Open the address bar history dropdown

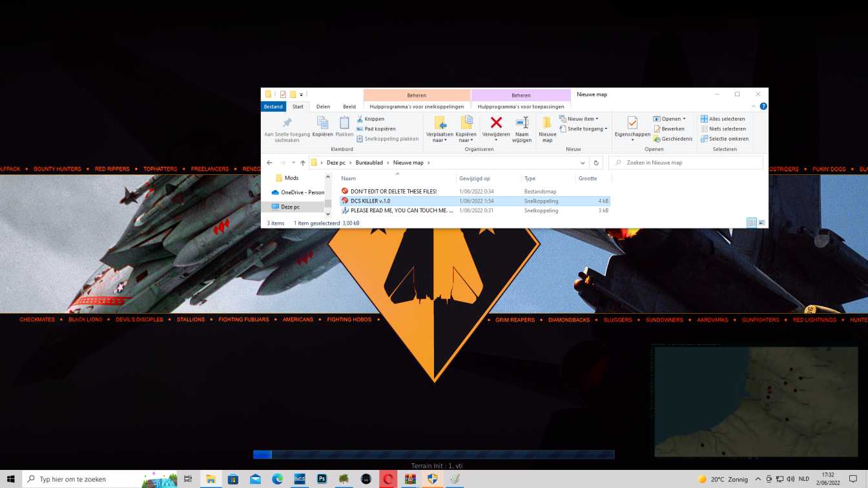[583, 163]
